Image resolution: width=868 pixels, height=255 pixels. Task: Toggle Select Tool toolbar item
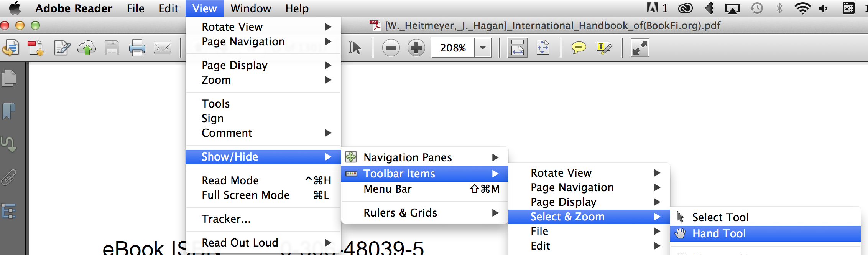(766, 217)
